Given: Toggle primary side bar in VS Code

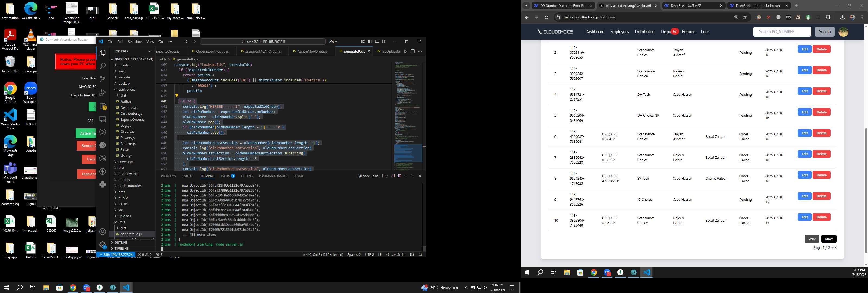Looking at the screenshot, I should (x=370, y=42).
